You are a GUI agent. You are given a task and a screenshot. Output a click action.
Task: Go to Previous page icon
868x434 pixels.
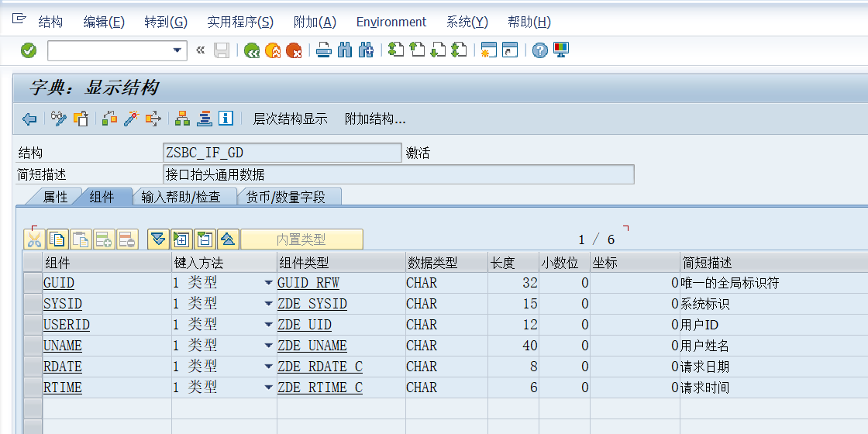(417, 50)
